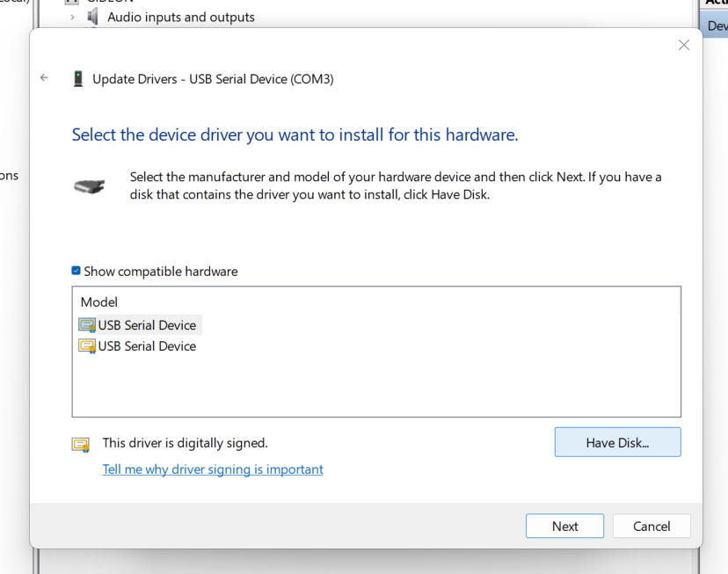Screen dimensions: 728x574
Task: Go back using the dialog's back arrow
Action: click(x=45, y=78)
